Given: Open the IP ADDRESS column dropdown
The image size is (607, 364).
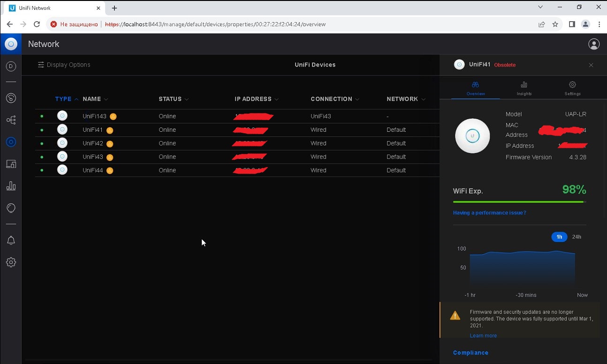Looking at the screenshot, I should tap(277, 99).
